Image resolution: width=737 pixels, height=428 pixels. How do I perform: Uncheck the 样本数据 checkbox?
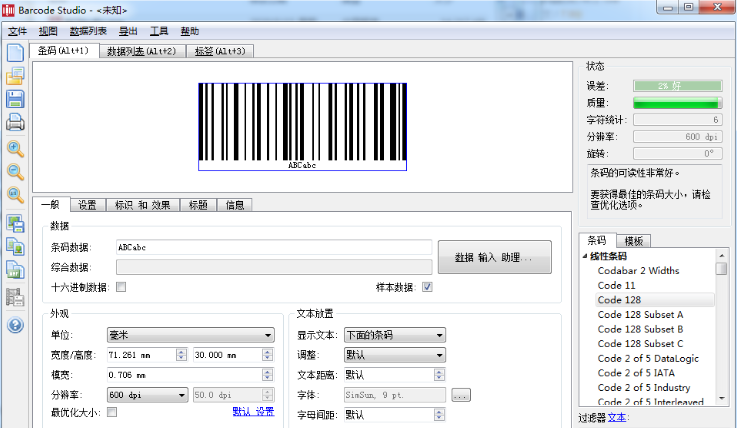[x=427, y=287]
